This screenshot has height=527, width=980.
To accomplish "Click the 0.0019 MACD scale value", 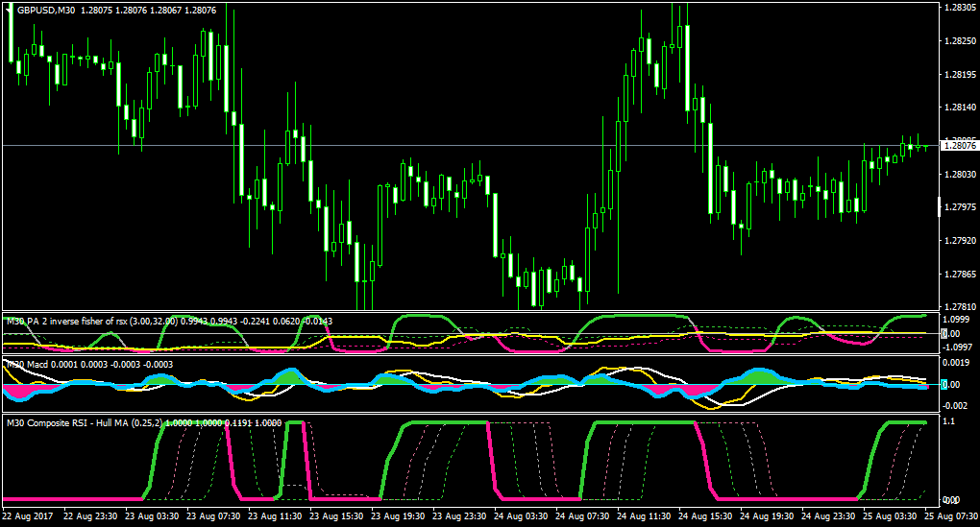I will (958, 362).
